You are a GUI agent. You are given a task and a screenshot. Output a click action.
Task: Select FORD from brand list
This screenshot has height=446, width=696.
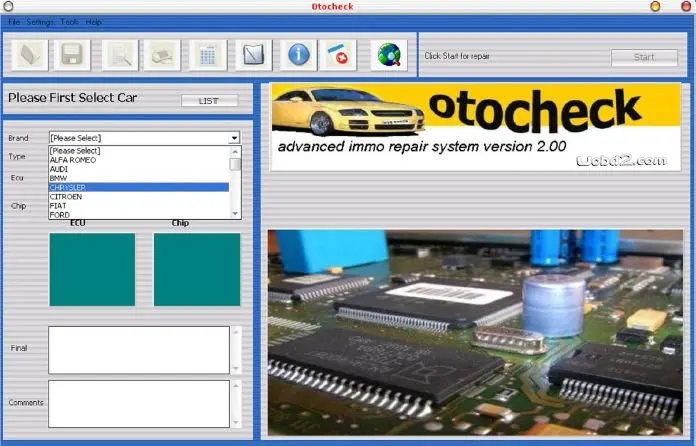(x=139, y=215)
